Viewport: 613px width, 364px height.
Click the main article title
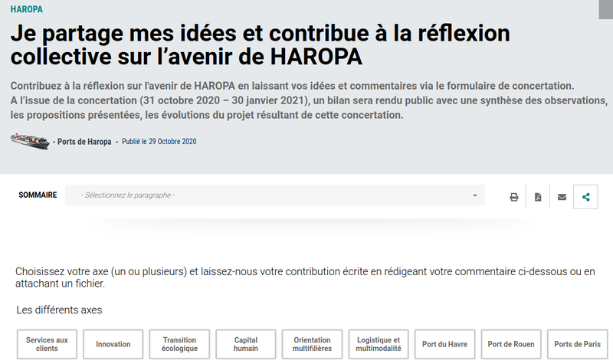(x=260, y=44)
